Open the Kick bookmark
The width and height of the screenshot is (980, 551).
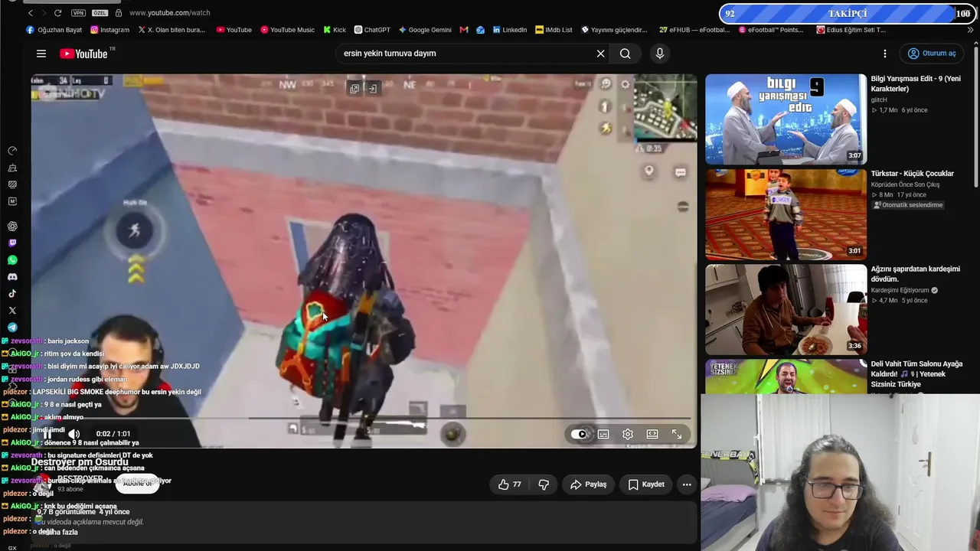pos(335,30)
